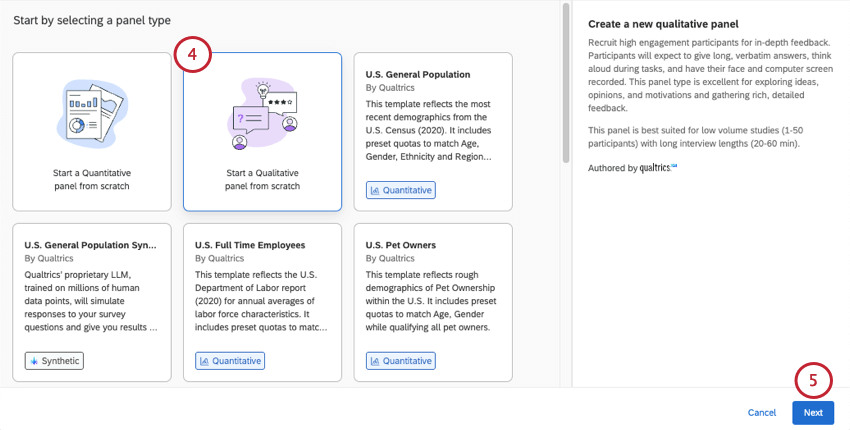
Task: Click the template list vertical scrollbar
Action: 566,80
